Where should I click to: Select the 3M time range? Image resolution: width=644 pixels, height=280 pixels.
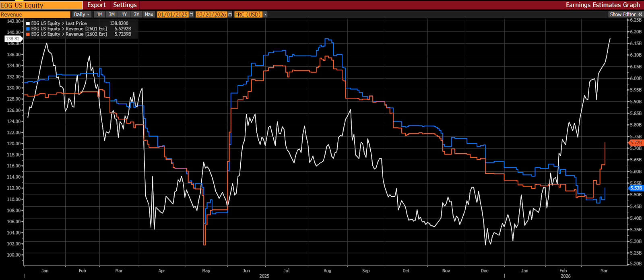(x=111, y=14)
